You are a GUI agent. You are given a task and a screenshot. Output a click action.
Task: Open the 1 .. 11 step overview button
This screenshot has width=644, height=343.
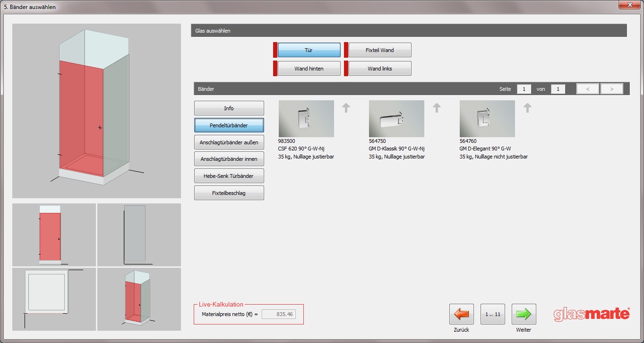(492, 314)
